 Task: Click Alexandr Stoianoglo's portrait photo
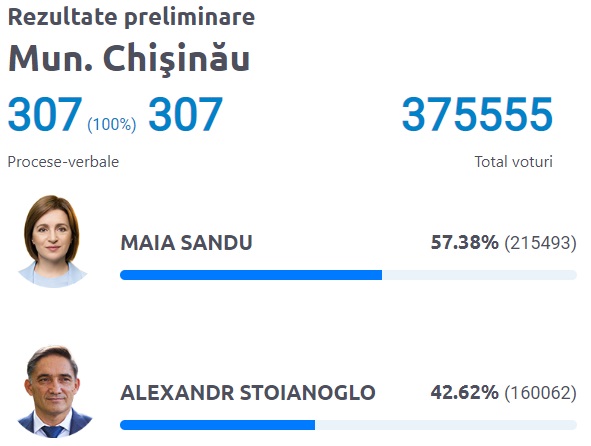[53, 391]
